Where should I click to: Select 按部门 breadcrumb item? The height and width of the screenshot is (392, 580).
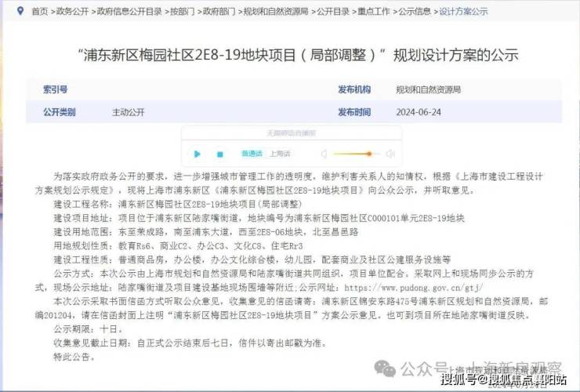[183, 12]
